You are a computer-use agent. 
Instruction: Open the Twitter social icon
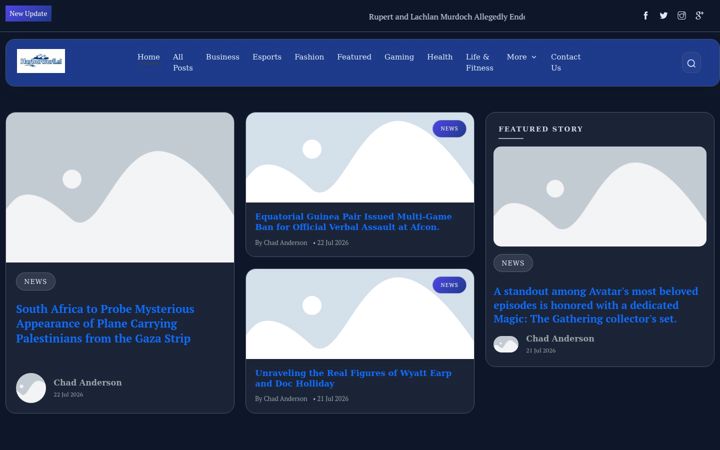[664, 16]
